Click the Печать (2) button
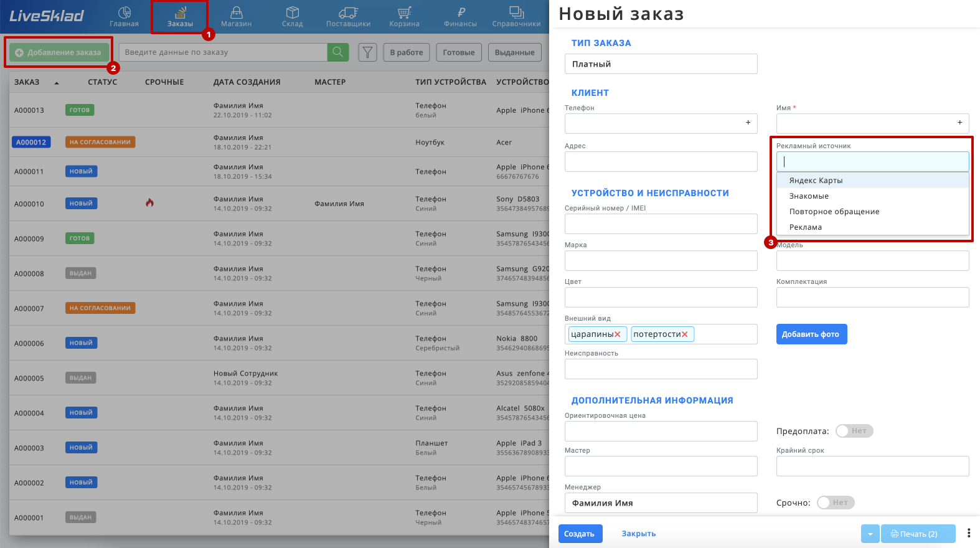 (x=918, y=534)
